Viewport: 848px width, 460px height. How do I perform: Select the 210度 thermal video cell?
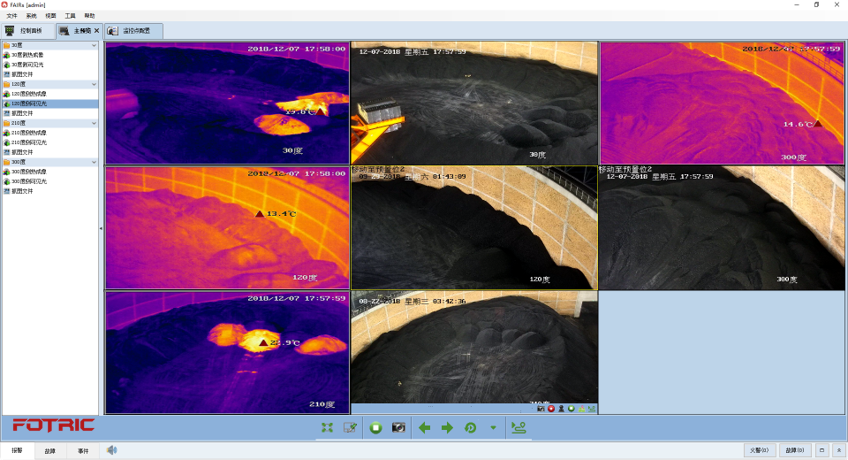(x=227, y=352)
